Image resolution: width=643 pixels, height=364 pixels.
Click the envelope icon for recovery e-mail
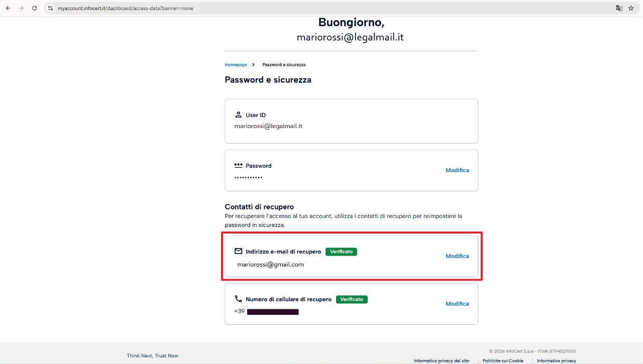pos(239,251)
